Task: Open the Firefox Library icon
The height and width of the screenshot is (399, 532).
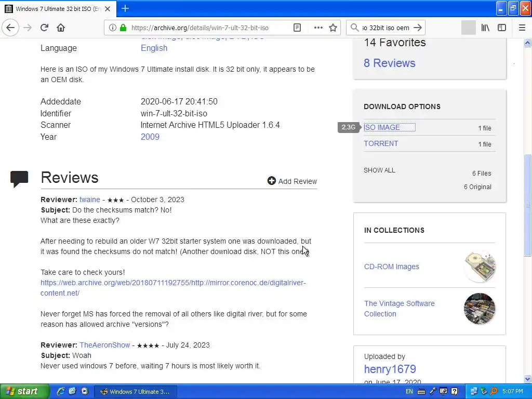Action: point(485,28)
